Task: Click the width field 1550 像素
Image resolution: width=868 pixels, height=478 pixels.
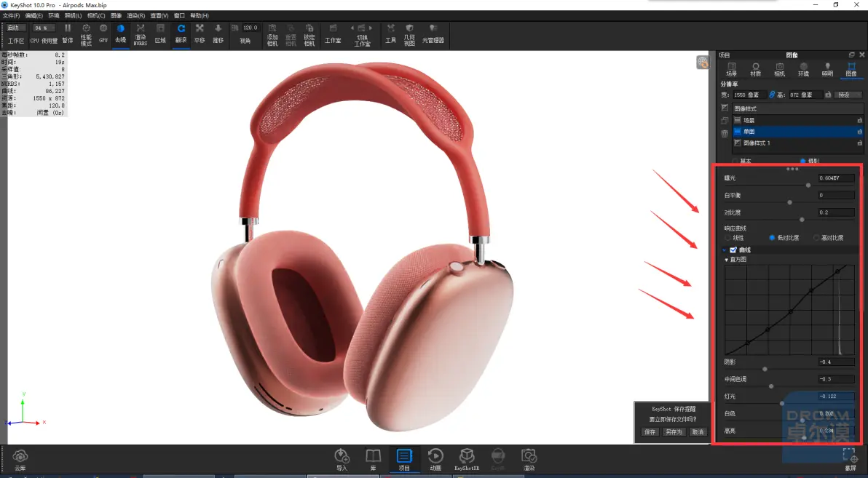Action: click(x=749, y=95)
